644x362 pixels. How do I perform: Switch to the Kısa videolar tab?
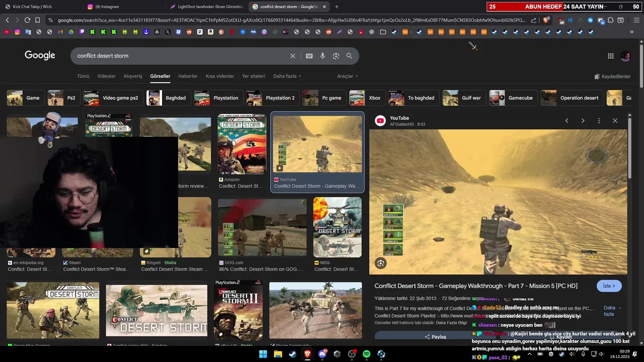tap(220, 76)
